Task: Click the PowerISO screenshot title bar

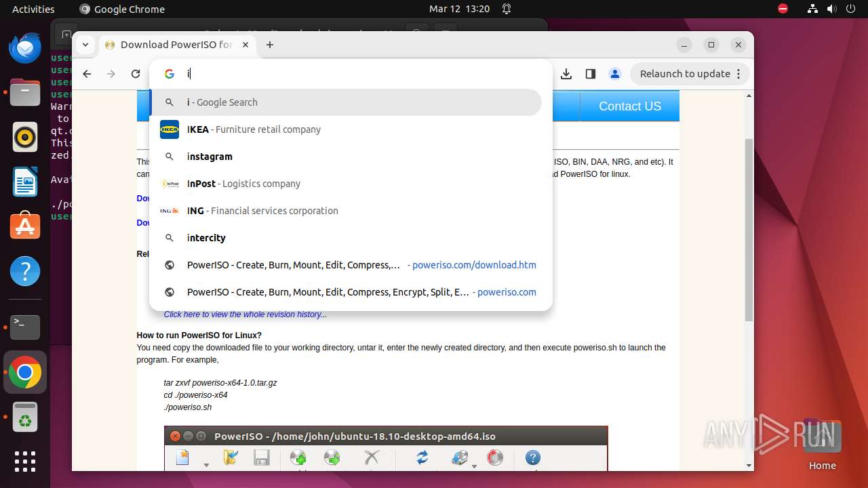Action: [x=386, y=436]
